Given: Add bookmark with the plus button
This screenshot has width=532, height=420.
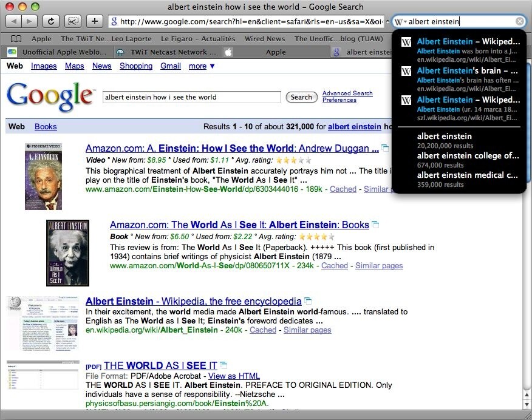Looking at the screenshot, I should [95, 21].
